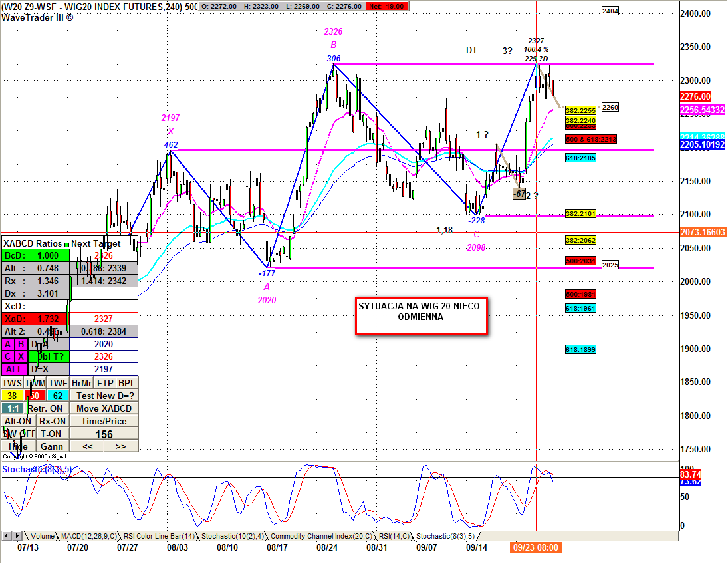This screenshot has height=564, width=728.
Task: Toggle the Alt-ON switch
Action: pos(18,422)
